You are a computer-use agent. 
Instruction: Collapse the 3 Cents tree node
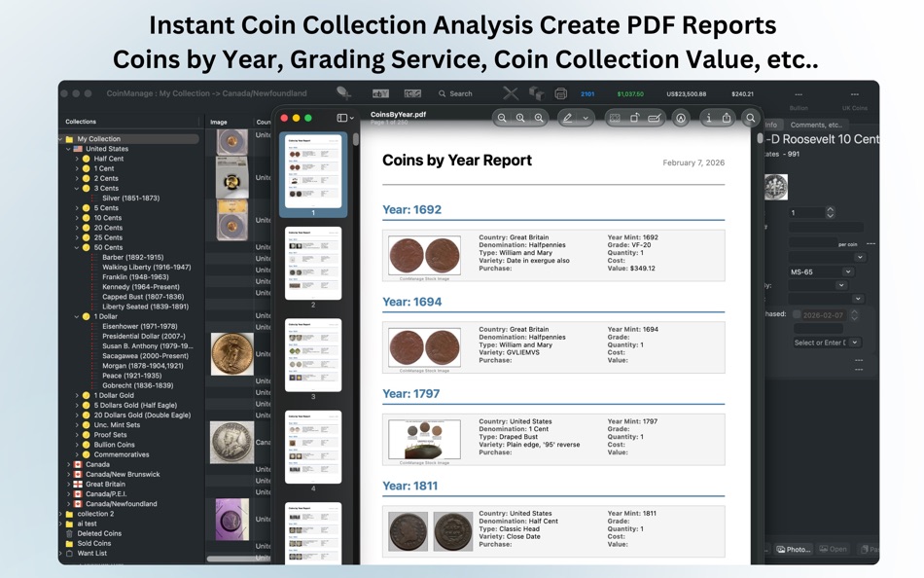pyautogui.click(x=77, y=188)
